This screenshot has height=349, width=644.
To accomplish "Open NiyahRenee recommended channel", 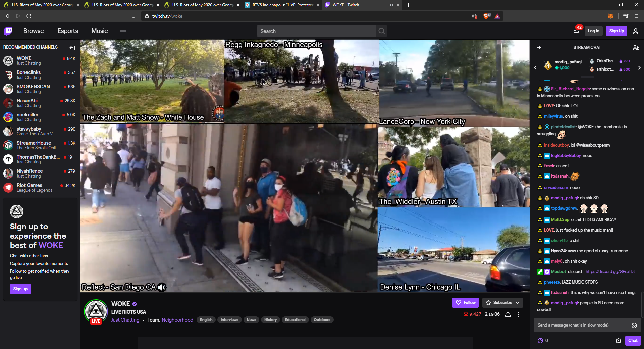I will coord(40,173).
